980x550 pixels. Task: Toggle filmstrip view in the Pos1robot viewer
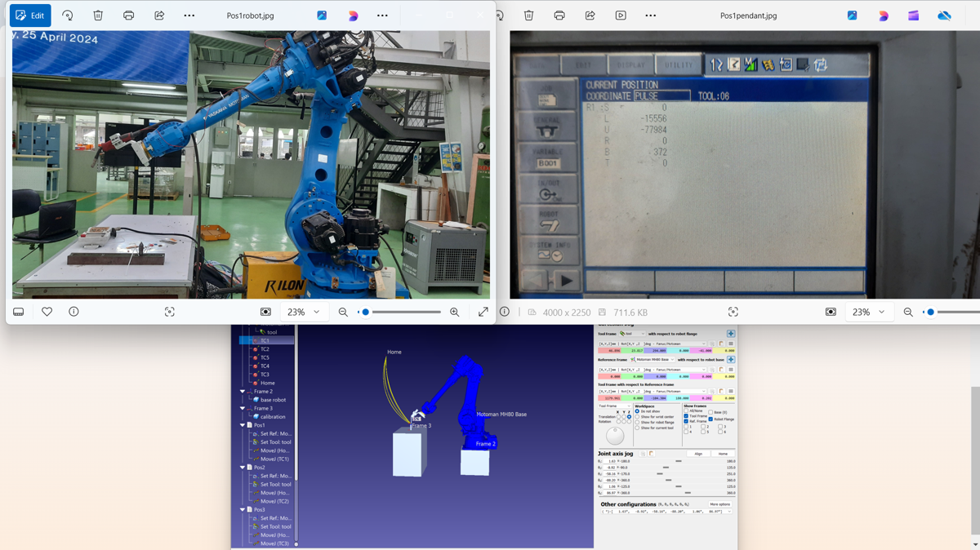(x=18, y=312)
